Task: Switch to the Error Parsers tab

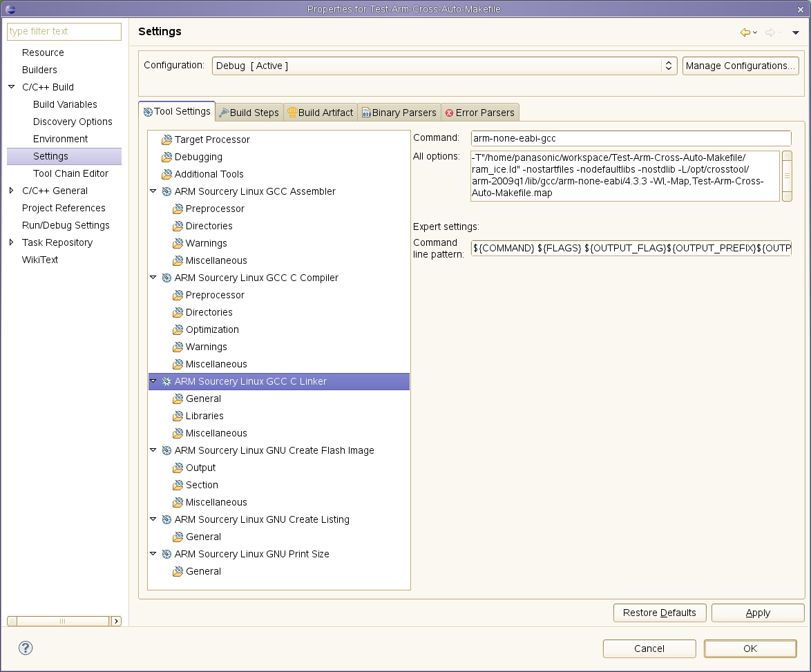Action: pyautogui.click(x=480, y=112)
